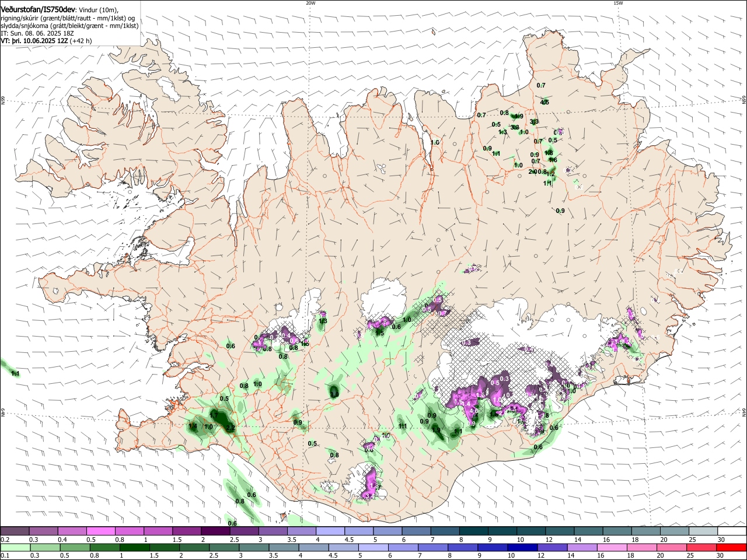
Task: Click the offshore '1.1' value west of Iceland
Action: [15, 373]
